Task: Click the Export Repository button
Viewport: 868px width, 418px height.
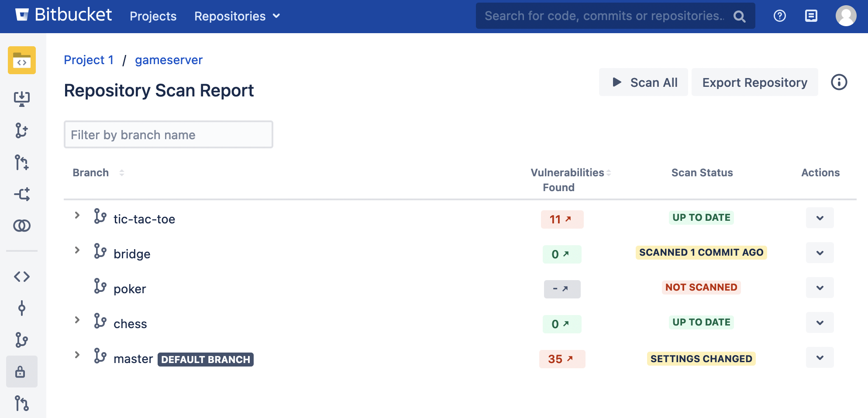Action: click(754, 82)
